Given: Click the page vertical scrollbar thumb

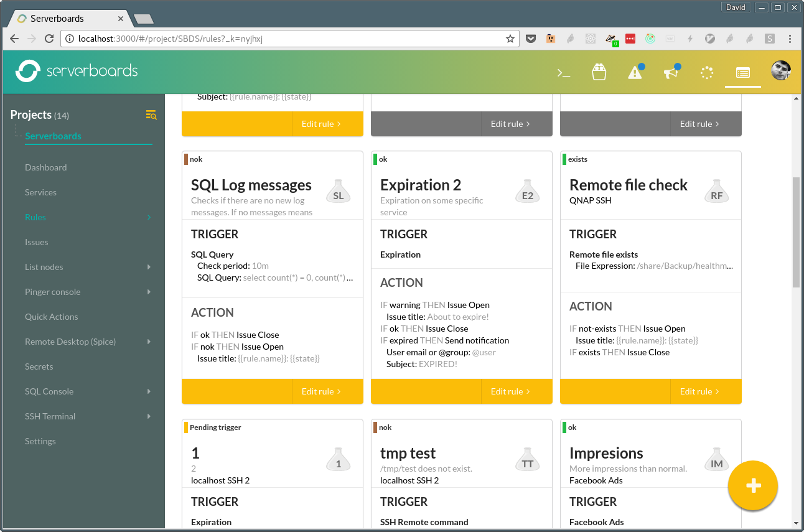Looking at the screenshot, I should (796, 231).
